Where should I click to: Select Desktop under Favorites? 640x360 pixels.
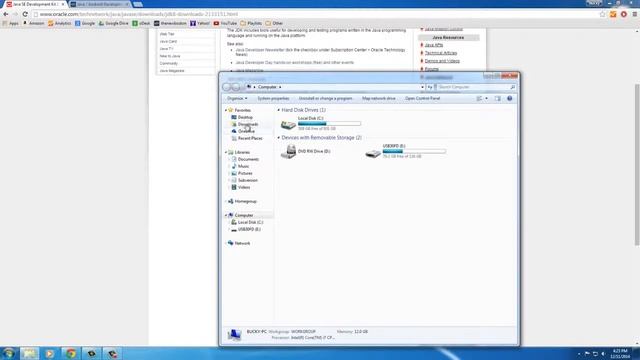point(245,117)
